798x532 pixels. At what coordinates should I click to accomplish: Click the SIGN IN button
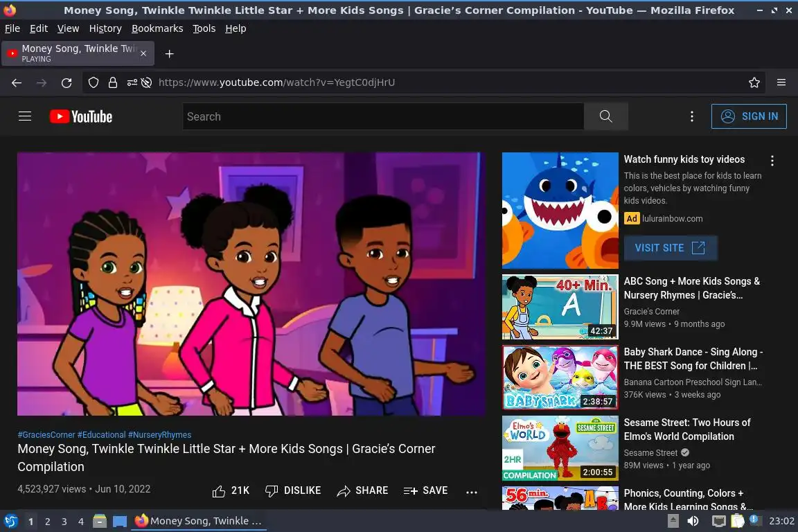tap(749, 116)
